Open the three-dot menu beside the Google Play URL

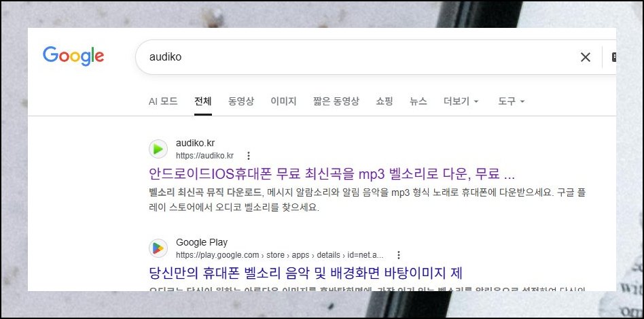[398, 255]
